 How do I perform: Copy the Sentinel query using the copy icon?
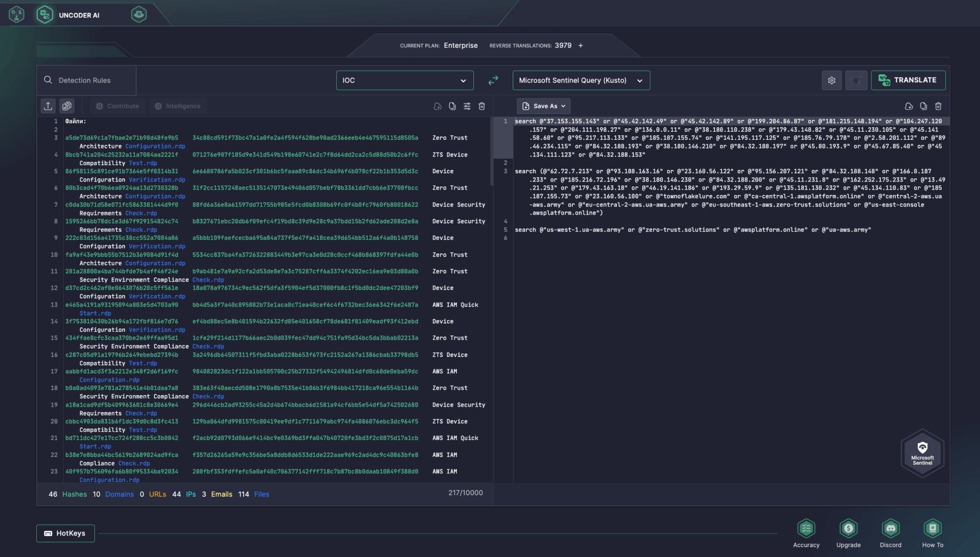[923, 106]
